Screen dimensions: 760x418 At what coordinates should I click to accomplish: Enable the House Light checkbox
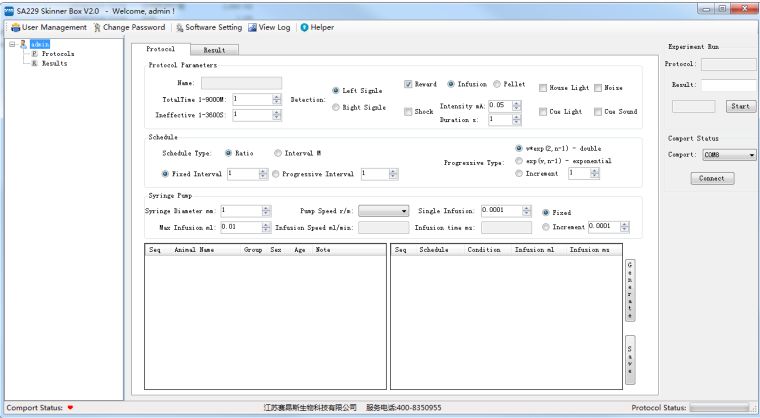[x=543, y=88]
